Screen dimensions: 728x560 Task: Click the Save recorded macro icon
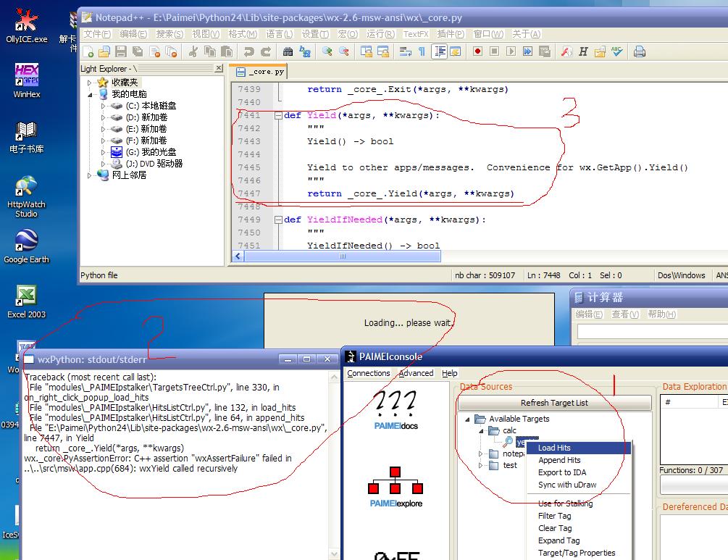[x=544, y=51]
